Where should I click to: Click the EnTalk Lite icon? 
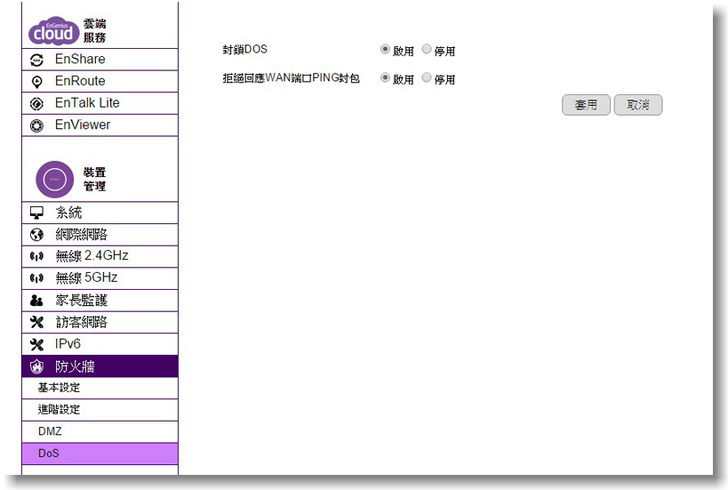pos(37,104)
